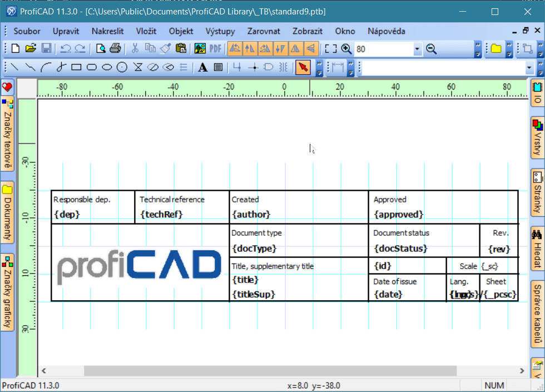Select the text tool marked A

[x=202, y=67]
